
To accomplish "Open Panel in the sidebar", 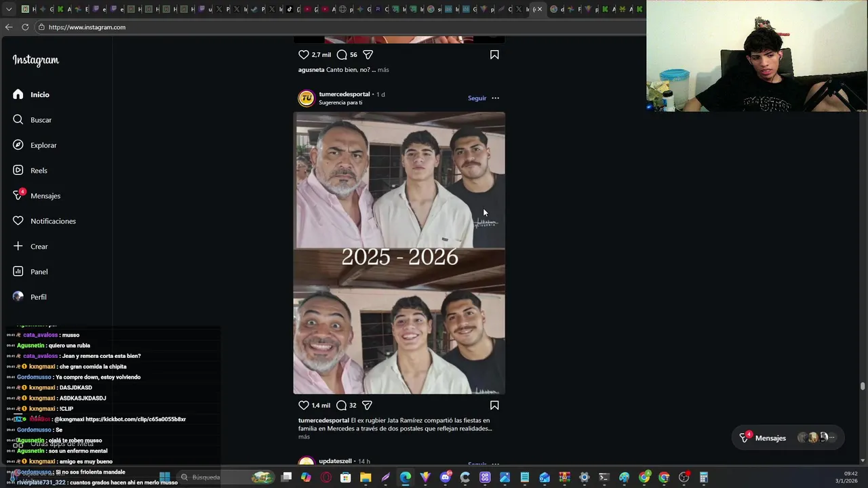I will [31, 272].
